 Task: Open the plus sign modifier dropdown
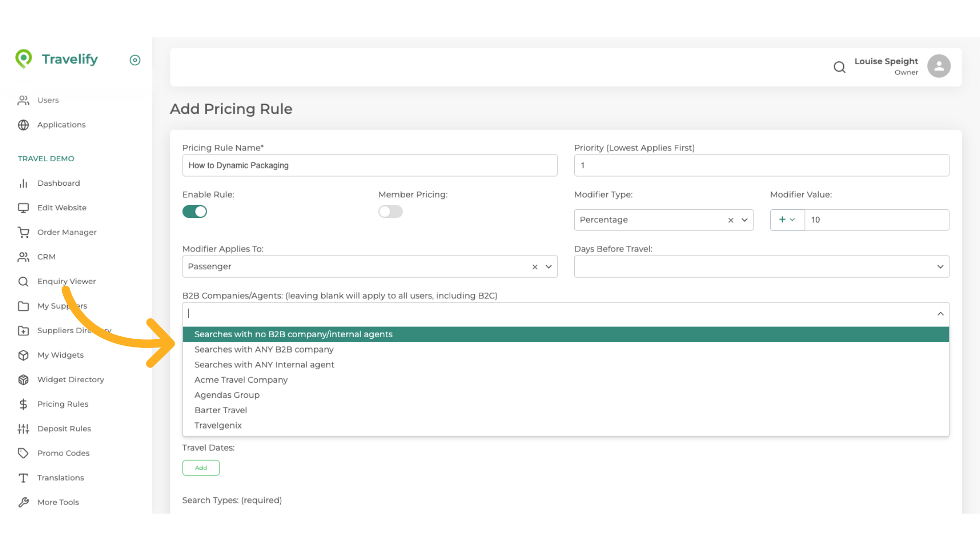pyautogui.click(x=787, y=220)
